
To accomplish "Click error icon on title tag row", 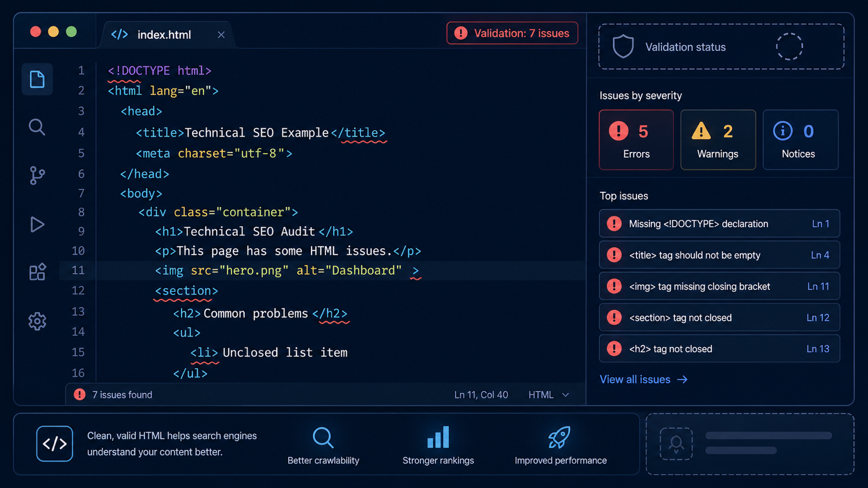I will click(x=614, y=255).
